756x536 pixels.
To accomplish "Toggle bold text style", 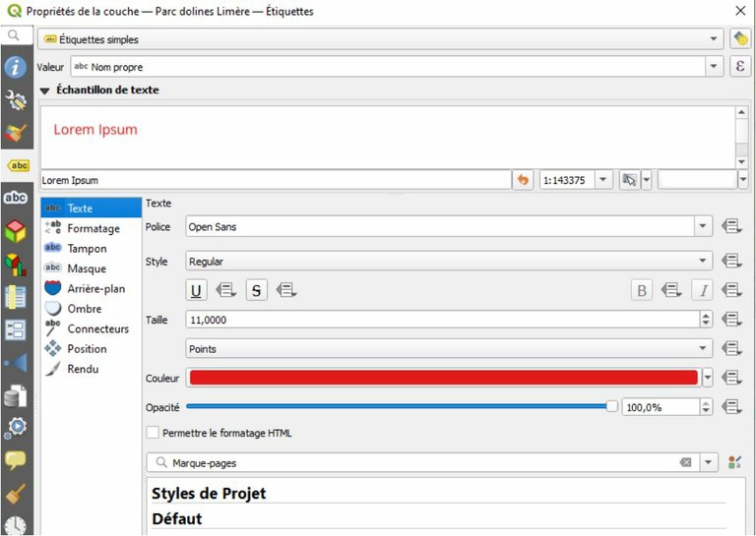I will tap(642, 290).
